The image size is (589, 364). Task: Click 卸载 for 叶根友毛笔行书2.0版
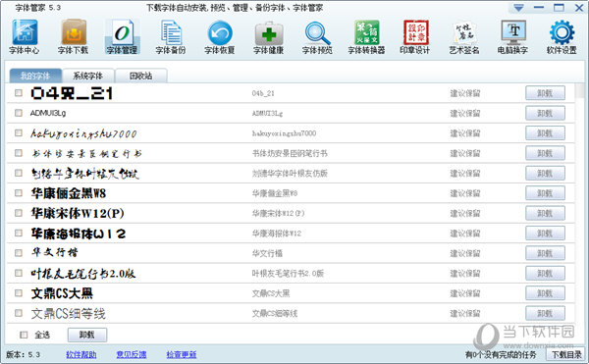click(x=545, y=273)
